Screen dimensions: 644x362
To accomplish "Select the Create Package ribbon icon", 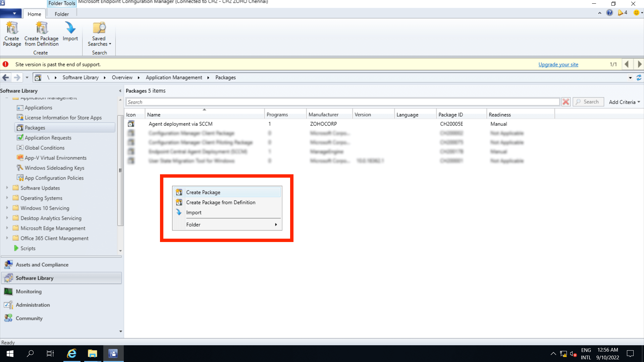I will coord(12,34).
